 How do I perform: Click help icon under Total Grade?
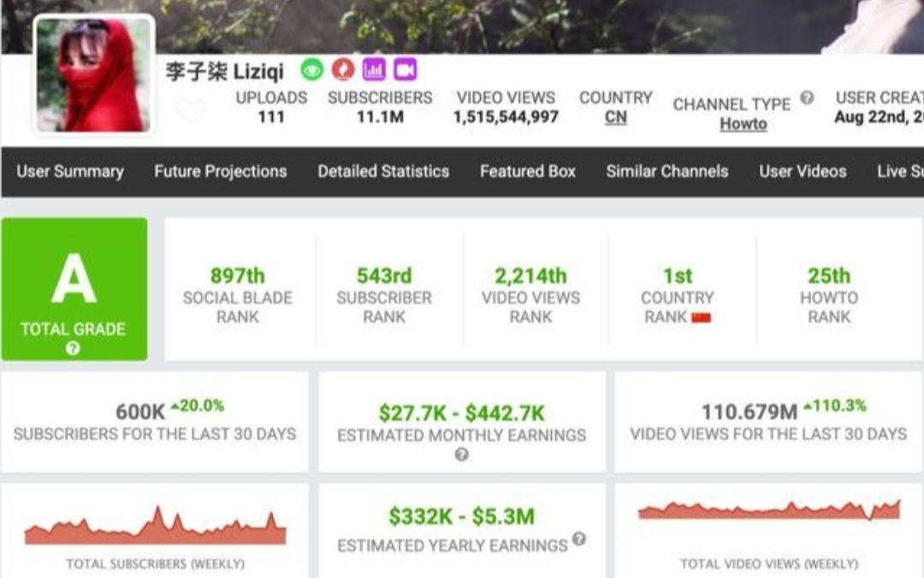click(73, 348)
